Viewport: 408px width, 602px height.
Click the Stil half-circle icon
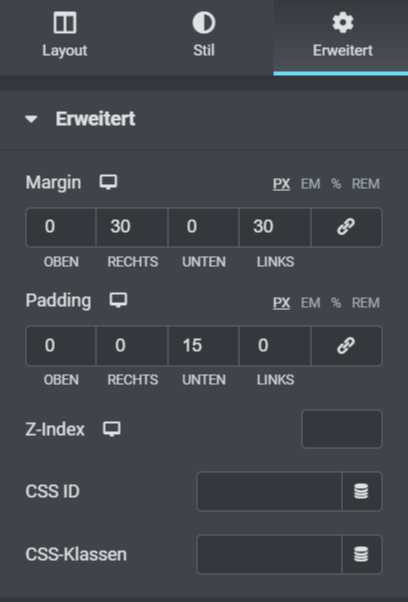pyautogui.click(x=204, y=23)
